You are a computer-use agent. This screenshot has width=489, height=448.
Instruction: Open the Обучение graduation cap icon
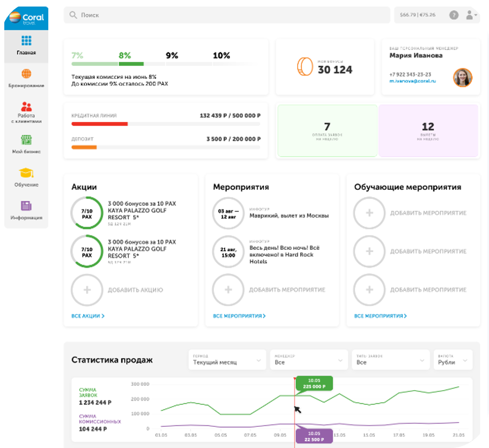click(x=26, y=173)
